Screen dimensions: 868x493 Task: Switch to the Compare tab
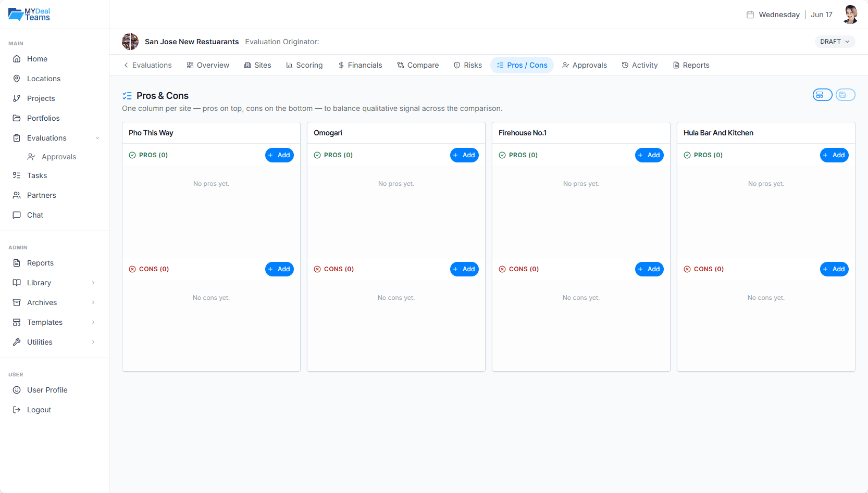(418, 65)
